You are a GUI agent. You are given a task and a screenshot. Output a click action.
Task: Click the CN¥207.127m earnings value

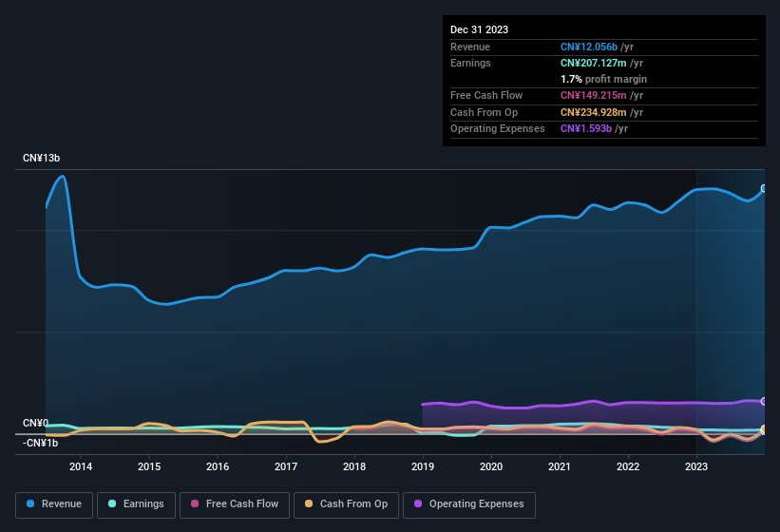(x=594, y=63)
